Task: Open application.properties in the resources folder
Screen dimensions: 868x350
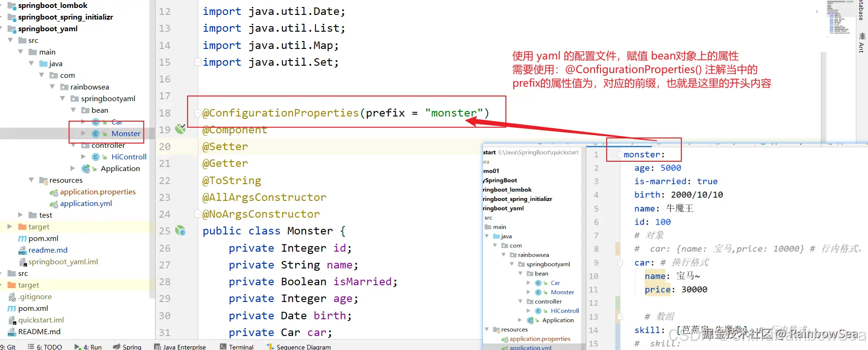Action: (98, 192)
